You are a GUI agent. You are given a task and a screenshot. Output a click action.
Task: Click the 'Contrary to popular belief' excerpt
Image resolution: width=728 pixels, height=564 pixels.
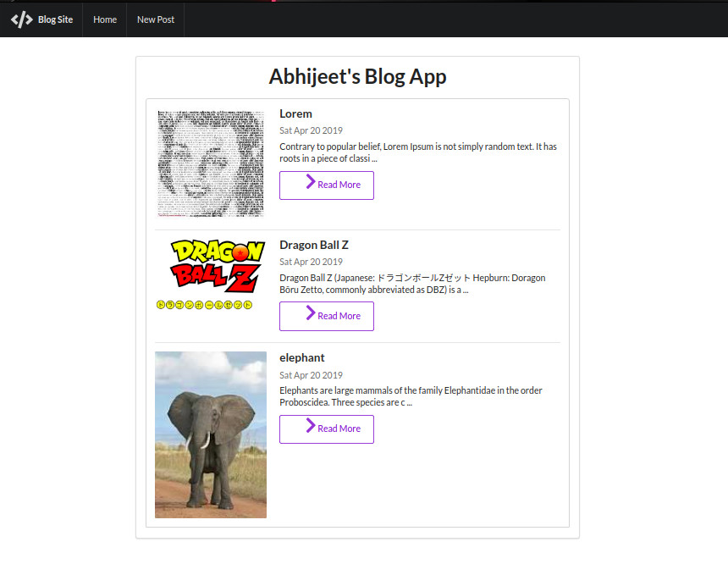tap(418, 152)
